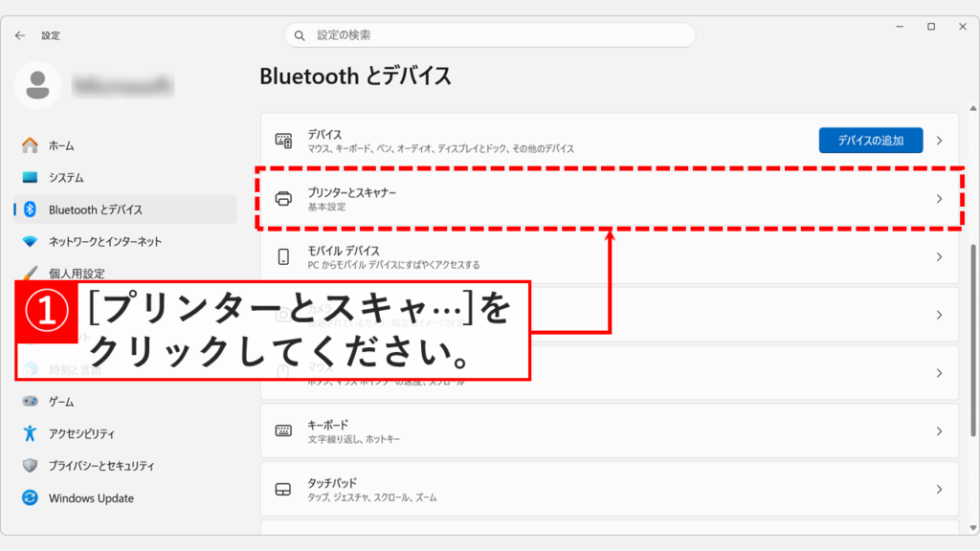Click the scrollbar down arrow
This screenshot has height=551, width=980.
tap(973, 528)
